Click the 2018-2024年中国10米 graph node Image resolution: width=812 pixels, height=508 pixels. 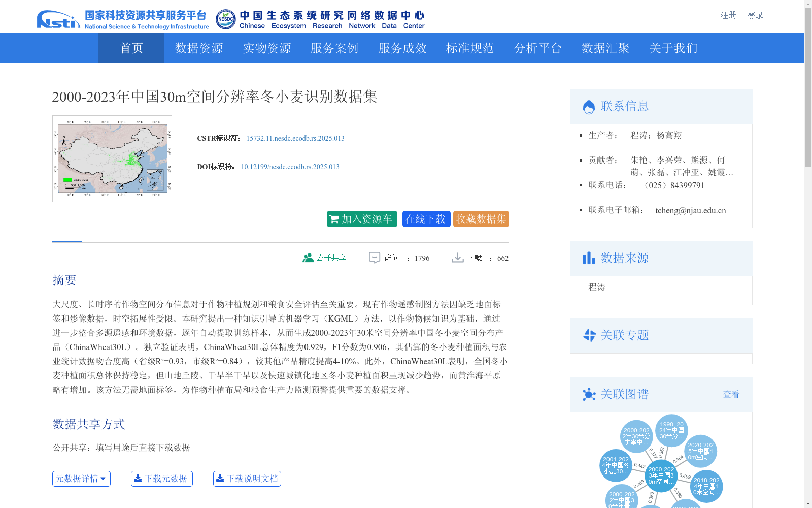pyautogui.click(x=706, y=486)
